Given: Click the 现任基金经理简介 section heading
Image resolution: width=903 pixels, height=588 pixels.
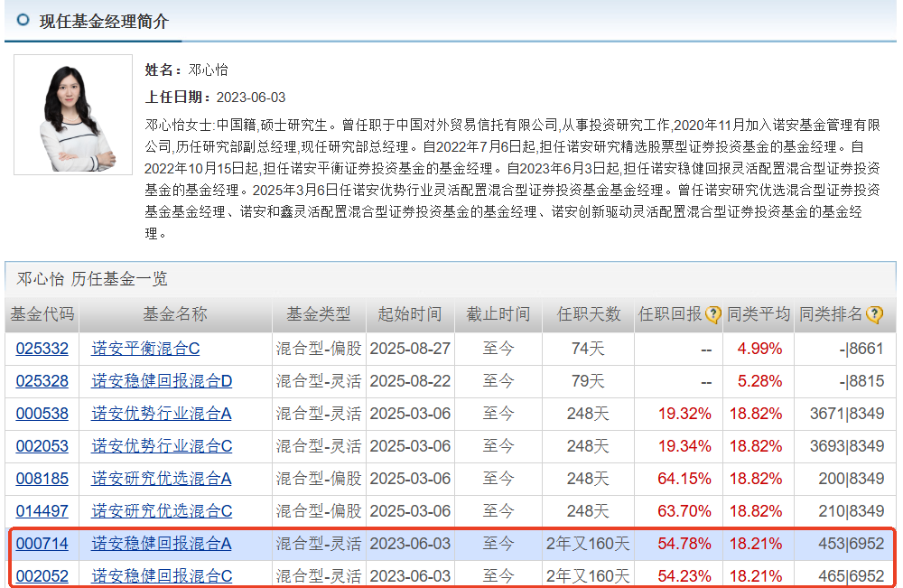Looking at the screenshot, I should [x=104, y=22].
